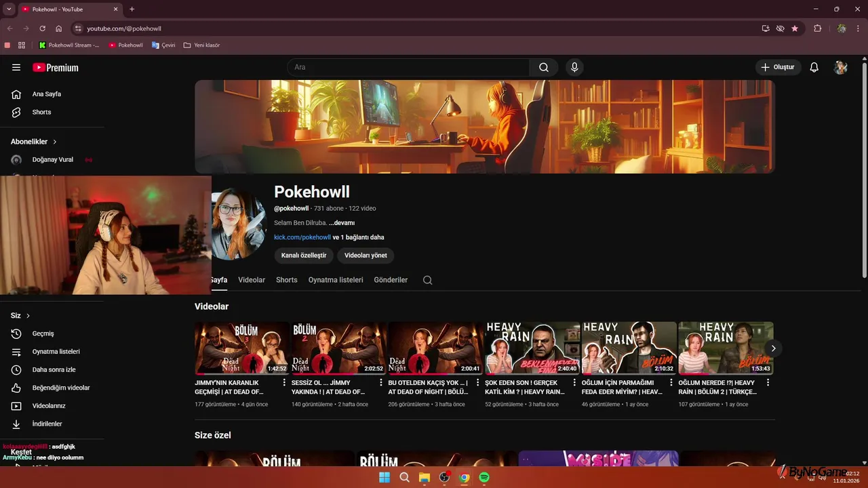Image resolution: width=868 pixels, height=488 pixels.
Task: Open Geçmiş history in sidebar
Action: 43,333
